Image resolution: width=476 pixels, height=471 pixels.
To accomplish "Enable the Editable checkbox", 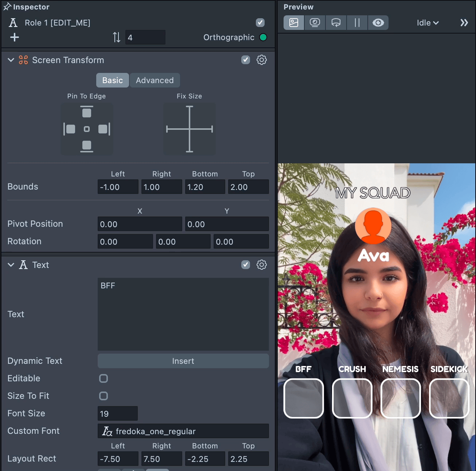I will pos(104,378).
